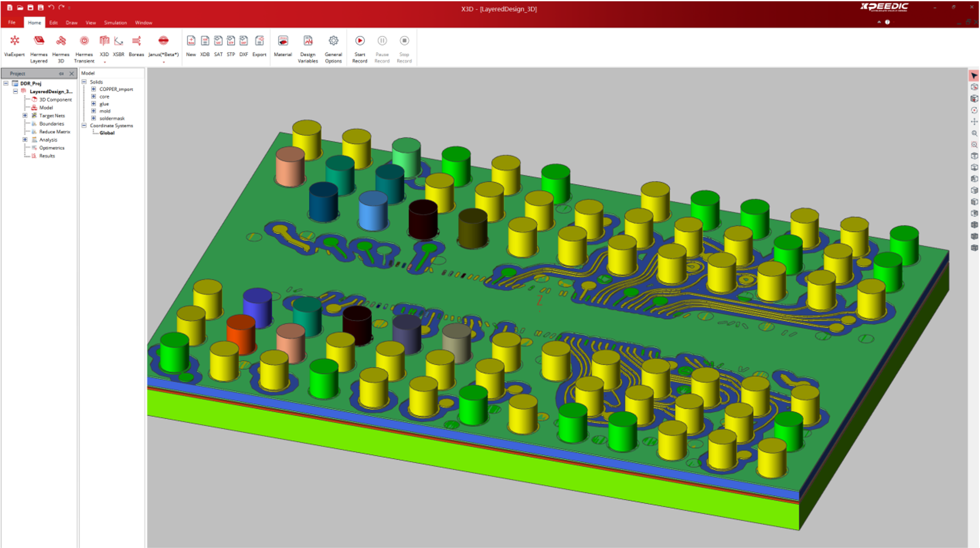Collapse the DDR_Proj project node
Viewport: 980px width, 548px height.
point(6,83)
